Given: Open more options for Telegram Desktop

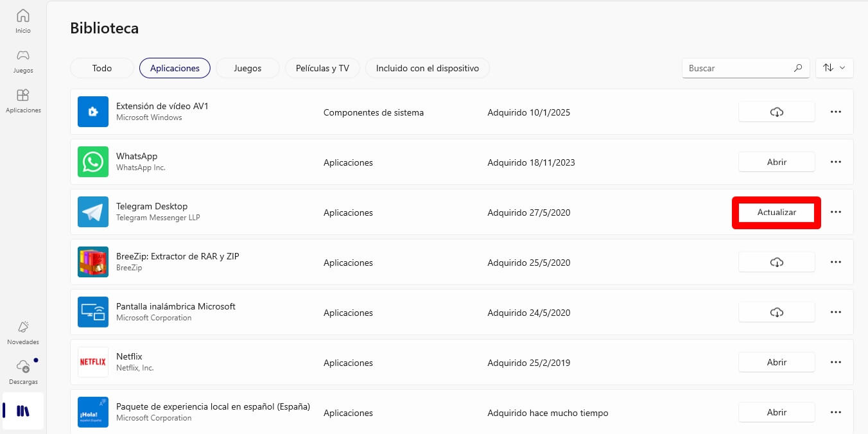Looking at the screenshot, I should pyautogui.click(x=836, y=212).
